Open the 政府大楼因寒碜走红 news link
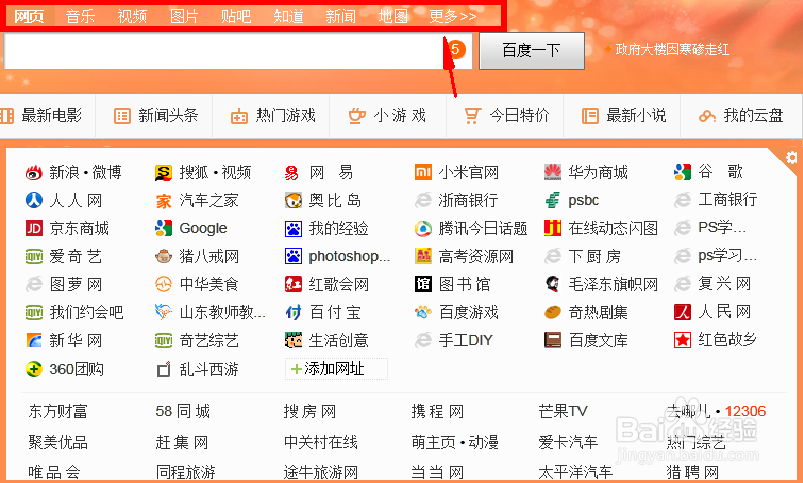Viewport: 803px width, 483px height. [672, 50]
